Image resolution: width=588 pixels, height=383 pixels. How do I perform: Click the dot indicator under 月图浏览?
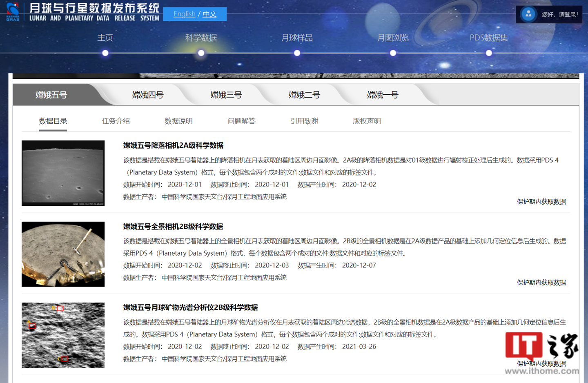[393, 52]
